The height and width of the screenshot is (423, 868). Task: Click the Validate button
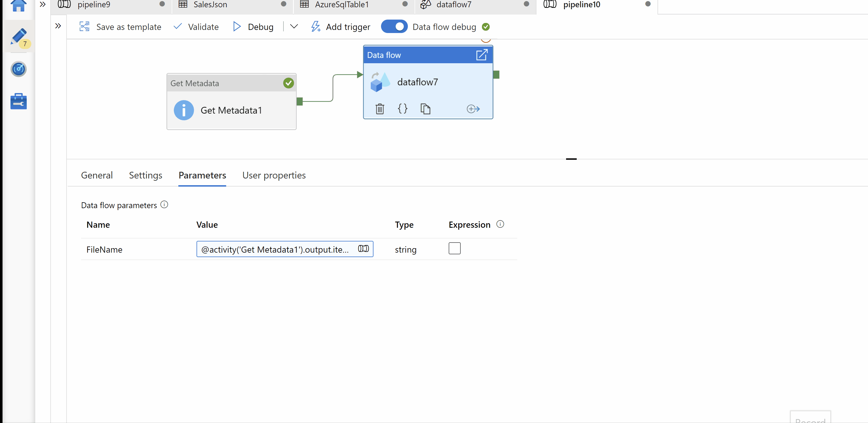click(x=196, y=27)
